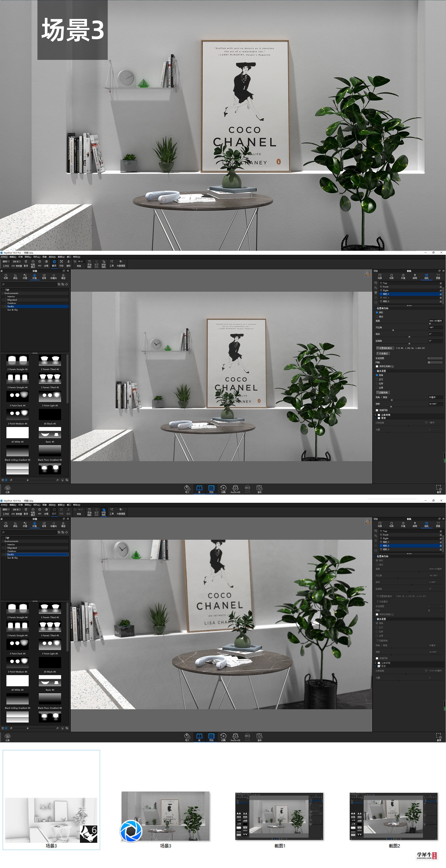446x868 pixels.
Task: Toggle Project (项目) in upper bottom bar
Action: (211, 489)
